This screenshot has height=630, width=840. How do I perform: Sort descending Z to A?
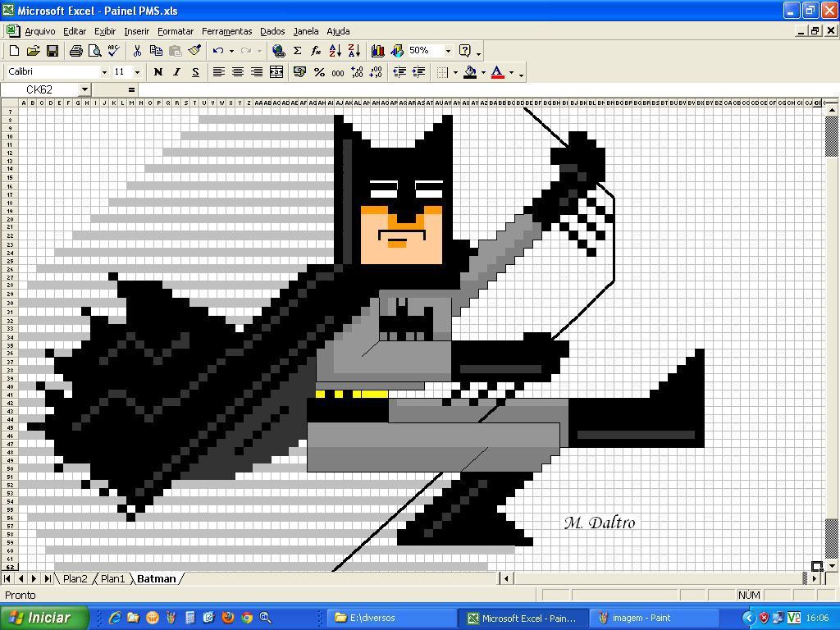point(354,51)
